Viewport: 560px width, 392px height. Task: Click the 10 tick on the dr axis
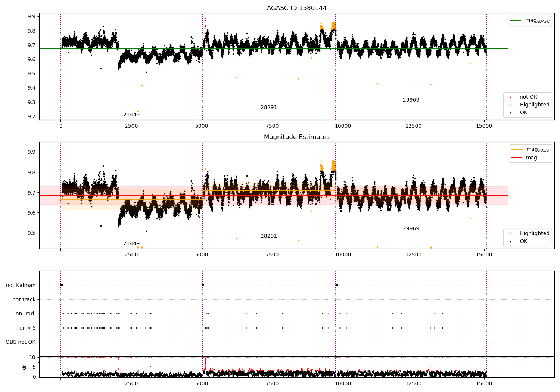pos(33,357)
